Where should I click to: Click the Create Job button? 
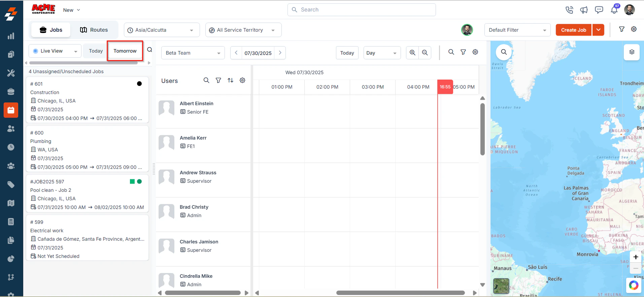pos(574,30)
